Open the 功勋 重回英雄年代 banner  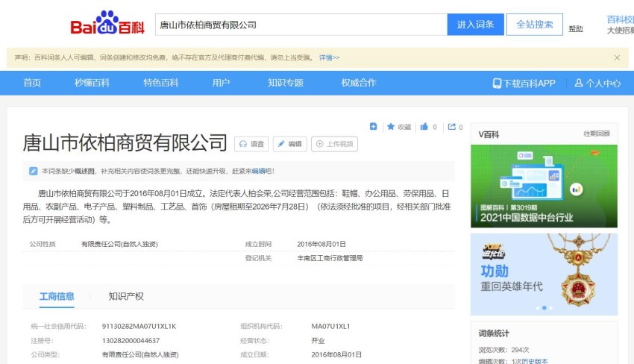(x=544, y=274)
